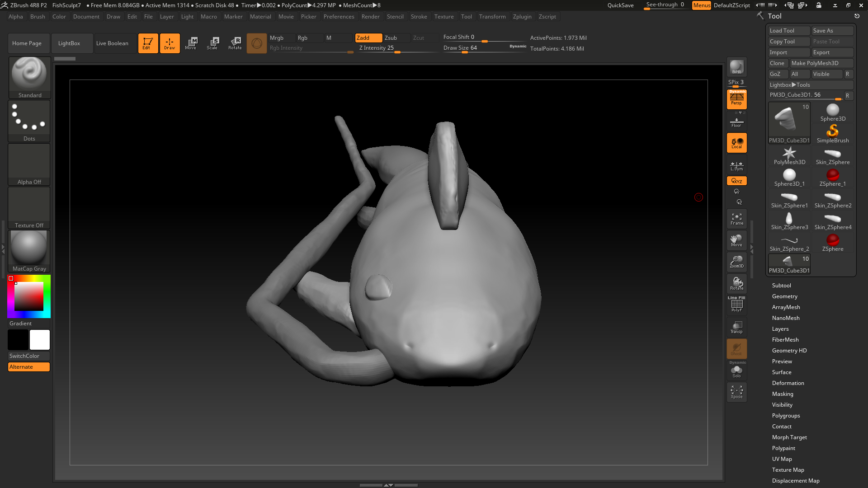Select the Sphere3D tool
Screen dimensions: 868x488
tap(833, 113)
